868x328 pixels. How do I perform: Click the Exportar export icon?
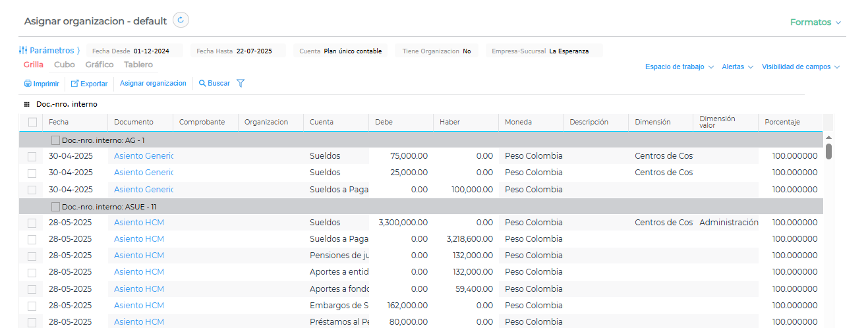point(74,84)
